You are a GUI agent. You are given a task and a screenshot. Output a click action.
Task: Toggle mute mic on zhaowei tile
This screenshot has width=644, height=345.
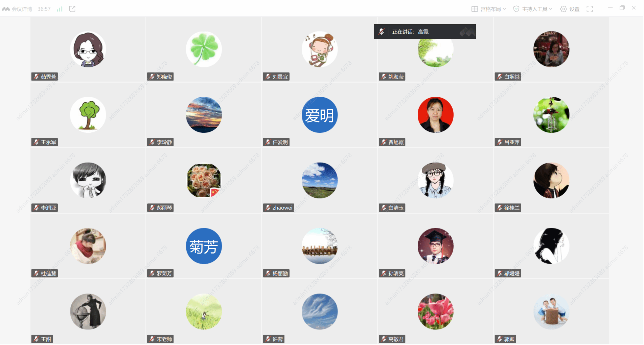click(x=268, y=208)
